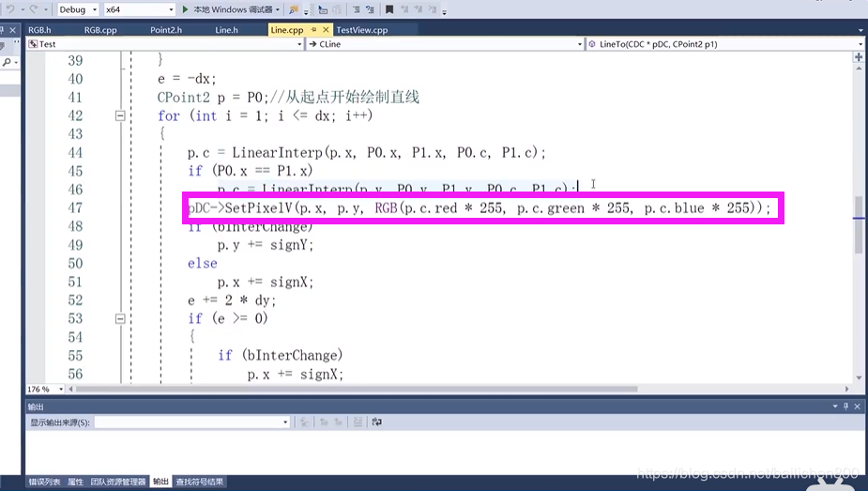Click the split editor icon above scrollbar
The width and height of the screenshot is (868, 491).
tap(859, 57)
